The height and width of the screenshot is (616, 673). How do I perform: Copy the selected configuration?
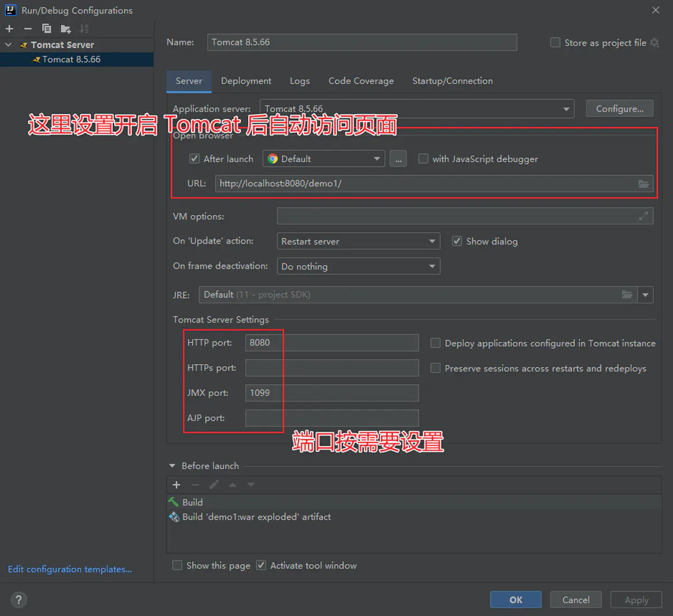click(47, 29)
